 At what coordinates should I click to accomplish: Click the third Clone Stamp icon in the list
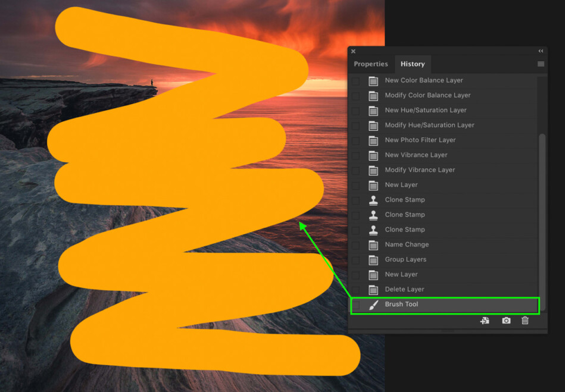click(x=372, y=229)
